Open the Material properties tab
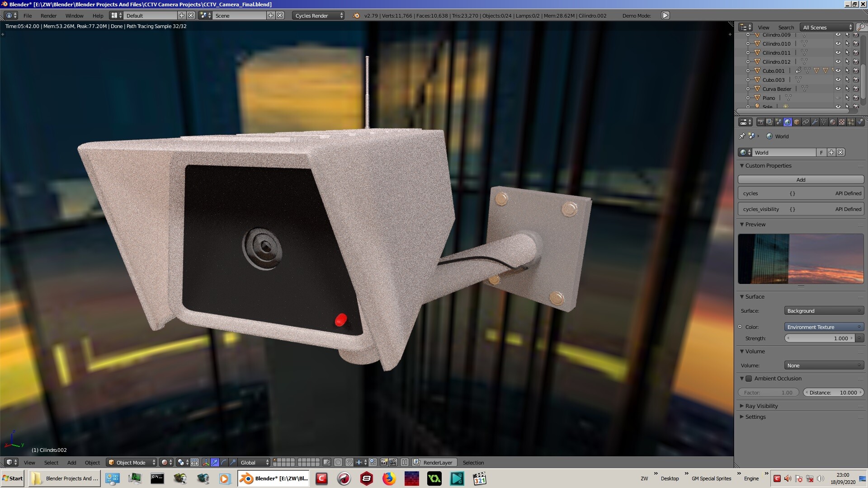Viewport: 868px width, 488px height. (x=833, y=122)
